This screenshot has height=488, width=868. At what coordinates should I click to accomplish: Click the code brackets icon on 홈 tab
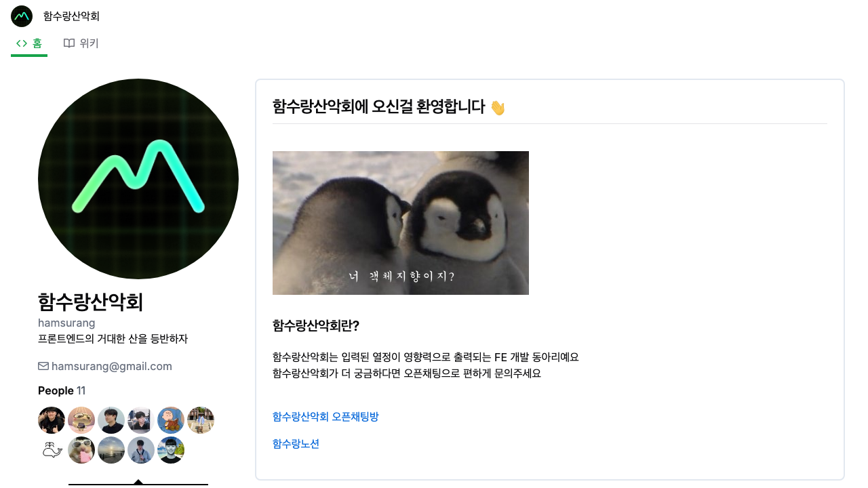[x=22, y=43]
